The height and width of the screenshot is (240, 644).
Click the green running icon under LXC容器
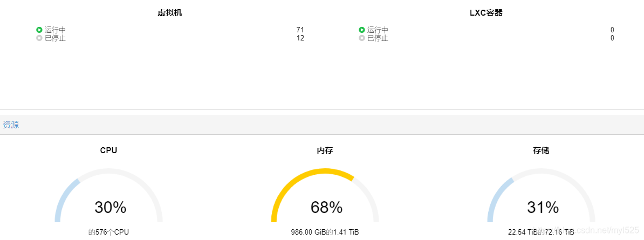362,30
